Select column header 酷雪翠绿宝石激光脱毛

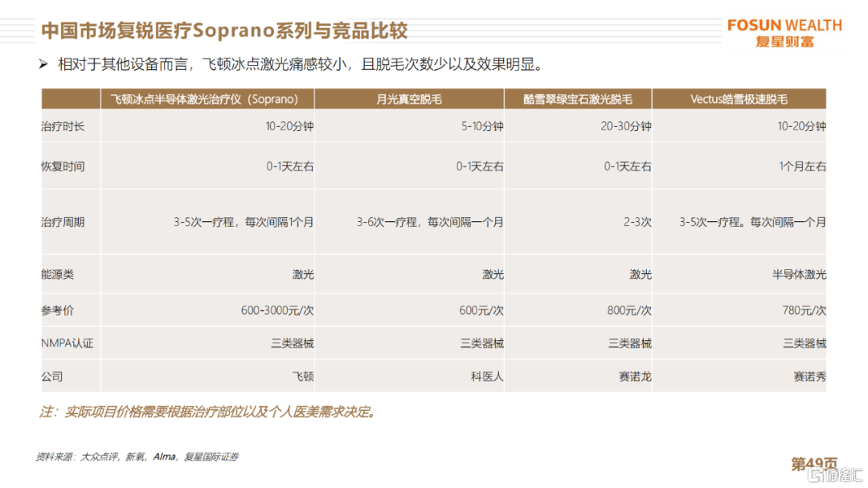click(x=578, y=99)
